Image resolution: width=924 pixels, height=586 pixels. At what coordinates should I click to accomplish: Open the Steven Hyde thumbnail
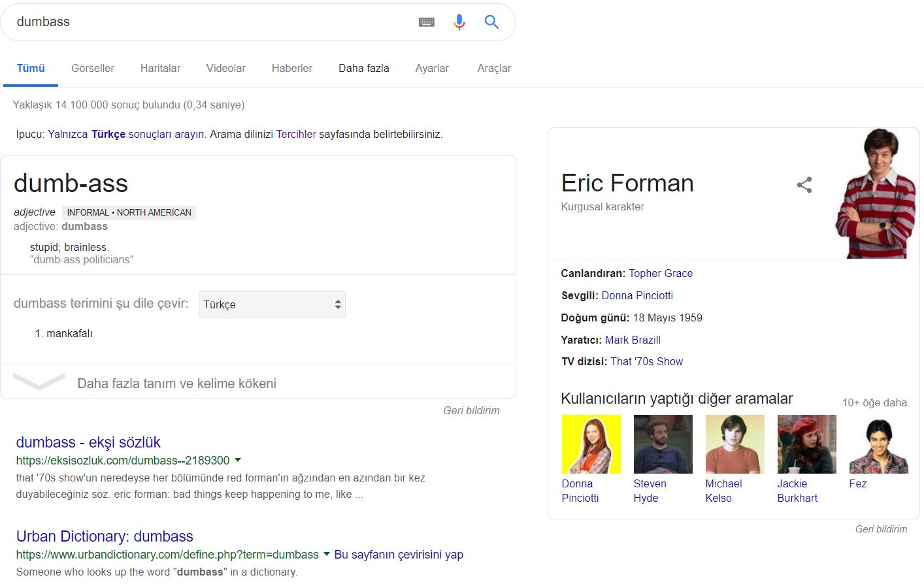[663, 444]
